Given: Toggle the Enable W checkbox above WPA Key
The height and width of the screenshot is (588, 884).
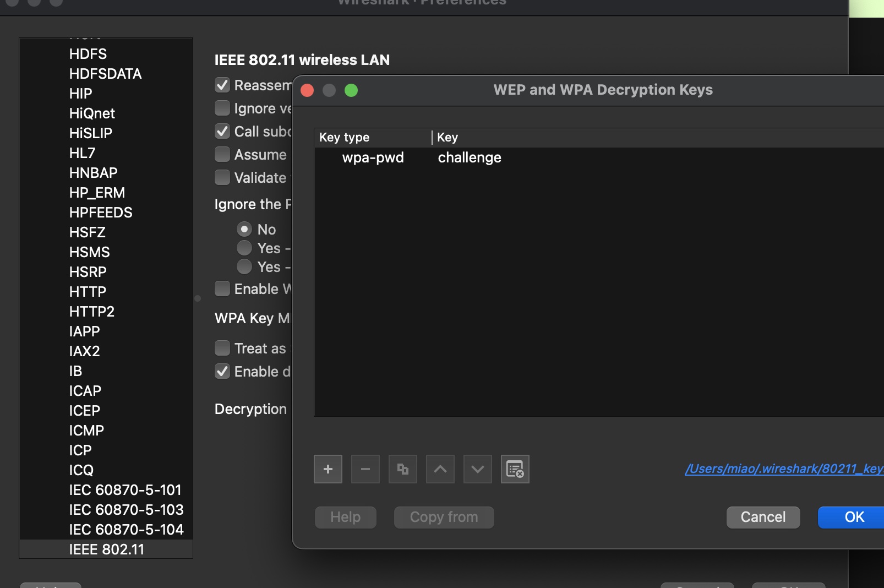Looking at the screenshot, I should coord(222,289).
